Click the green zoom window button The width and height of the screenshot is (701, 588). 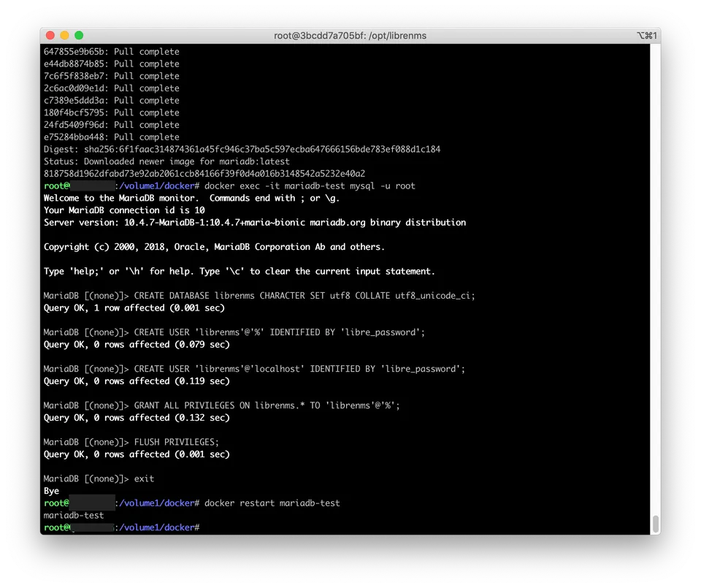79,35
